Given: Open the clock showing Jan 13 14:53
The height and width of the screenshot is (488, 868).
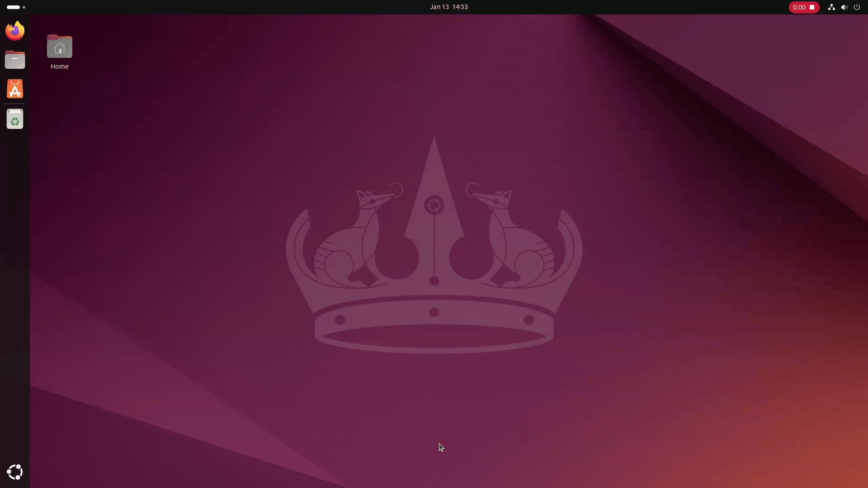Looking at the screenshot, I should click(x=448, y=7).
